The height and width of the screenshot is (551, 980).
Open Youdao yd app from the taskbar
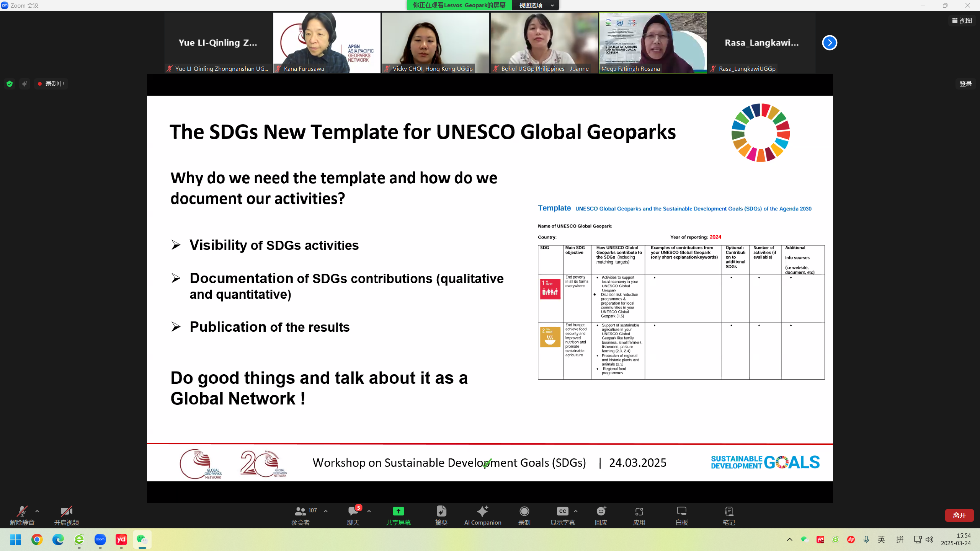[x=121, y=540]
